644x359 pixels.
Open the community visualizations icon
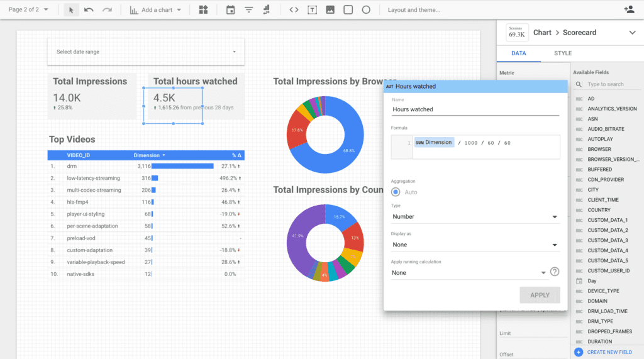coord(203,10)
